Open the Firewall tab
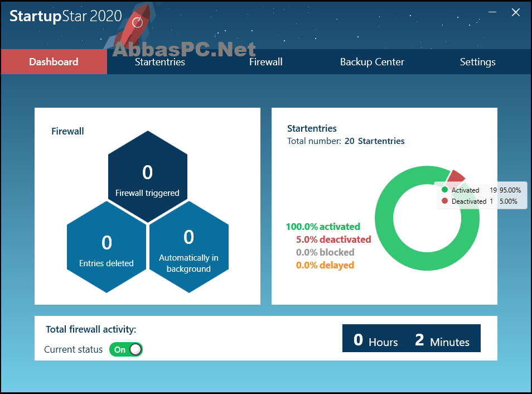Viewport: 532px width, 394px height. (x=265, y=62)
